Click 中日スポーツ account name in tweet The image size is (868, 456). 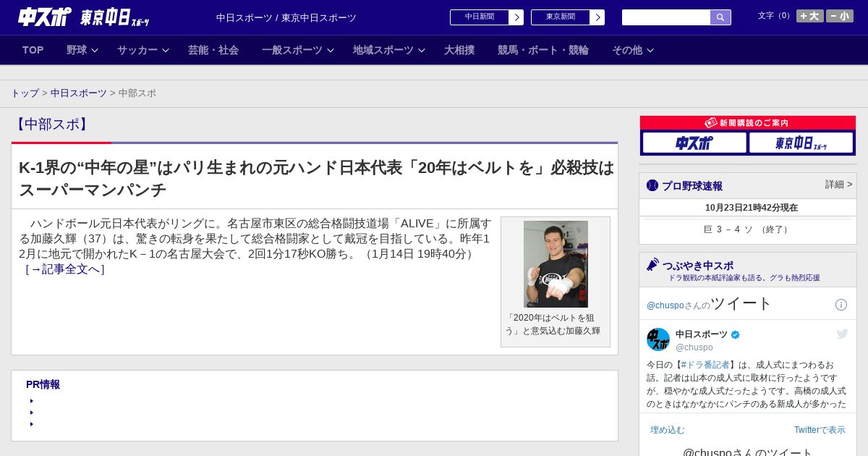point(702,334)
